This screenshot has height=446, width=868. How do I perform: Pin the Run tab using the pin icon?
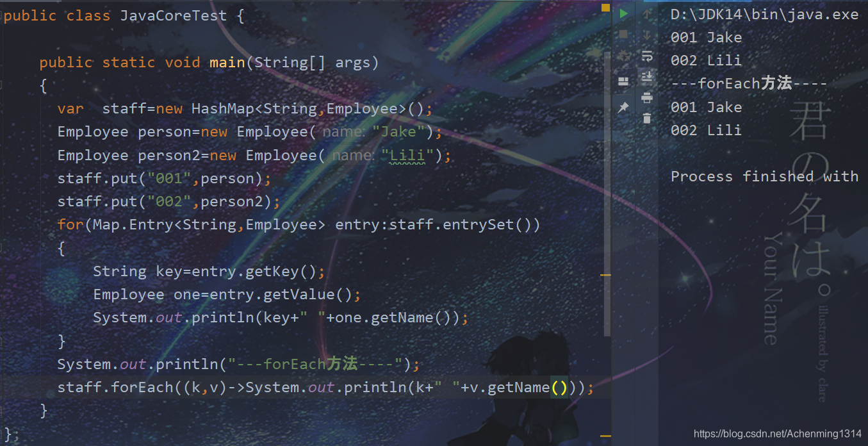coord(623,108)
